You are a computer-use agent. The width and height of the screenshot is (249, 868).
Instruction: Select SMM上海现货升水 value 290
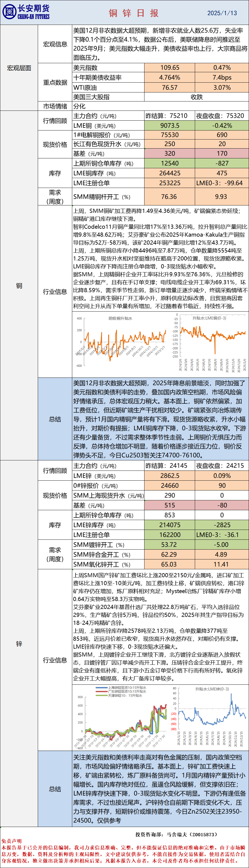coord(169,495)
